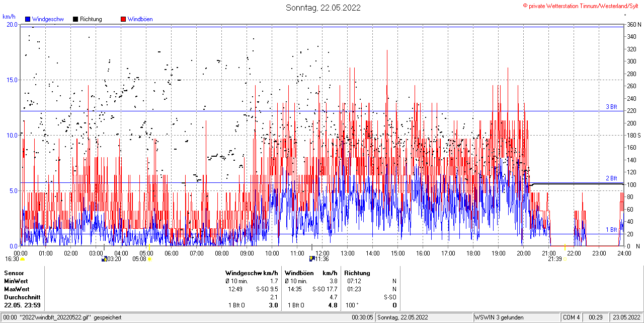This screenshot has height=323, width=644.
Task: Click the 'MinWert' row label
Action: [16, 281]
